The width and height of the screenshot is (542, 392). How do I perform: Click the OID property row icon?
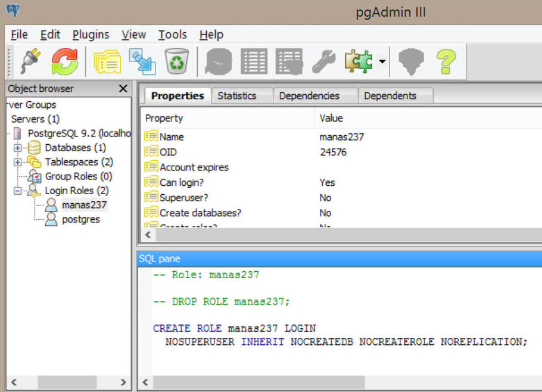151,151
